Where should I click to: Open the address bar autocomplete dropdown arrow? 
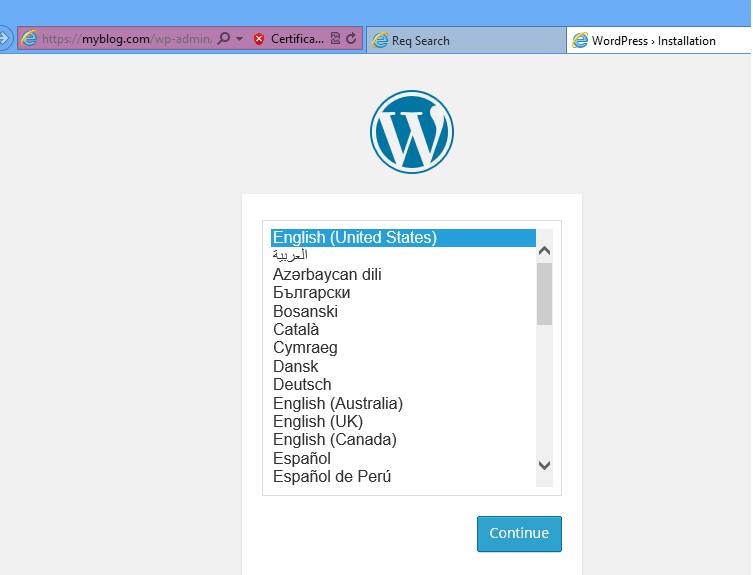coord(240,38)
